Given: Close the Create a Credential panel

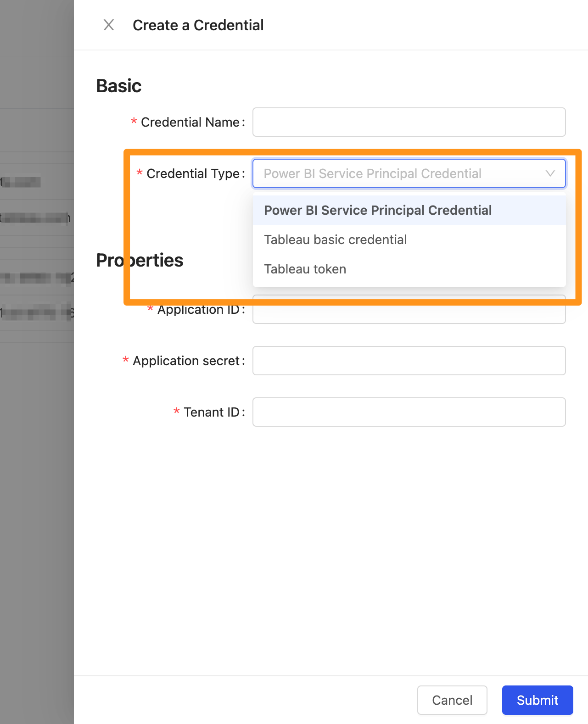Looking at the screenshot, I should click(x=109, y=25).
